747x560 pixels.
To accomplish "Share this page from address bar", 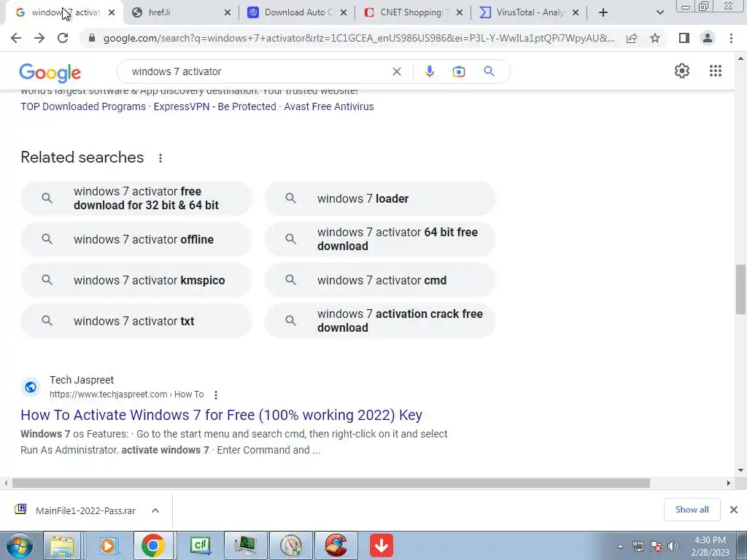I will point(632,38).
